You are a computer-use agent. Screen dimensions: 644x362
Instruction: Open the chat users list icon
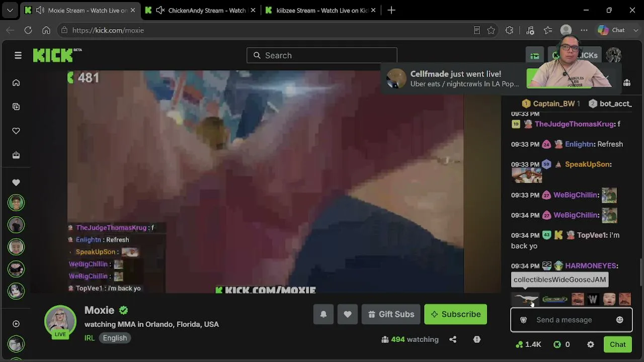(x=627, y=82)
